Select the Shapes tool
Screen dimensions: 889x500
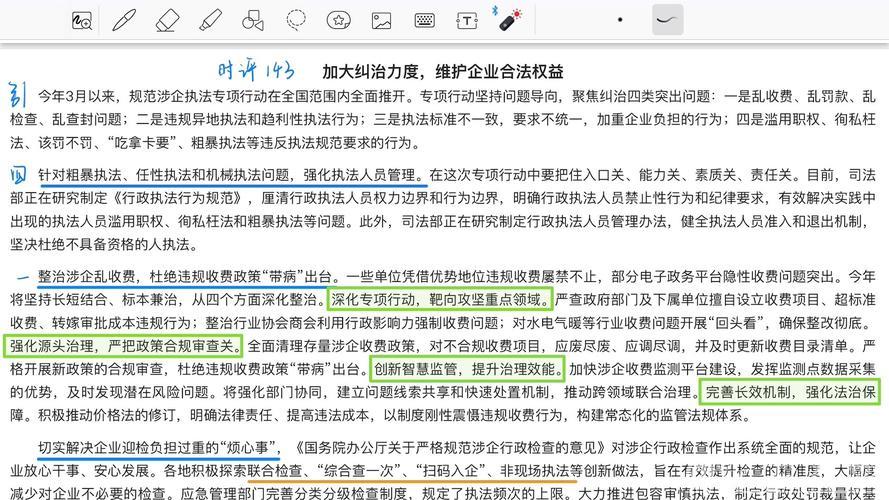[253, 21]
